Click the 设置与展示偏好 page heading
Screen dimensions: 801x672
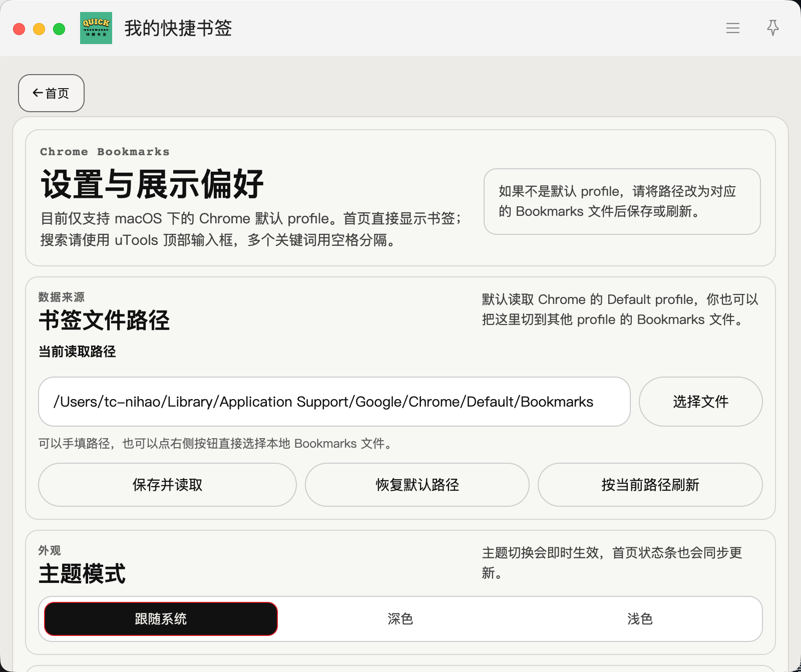click(x=152, y=184)
